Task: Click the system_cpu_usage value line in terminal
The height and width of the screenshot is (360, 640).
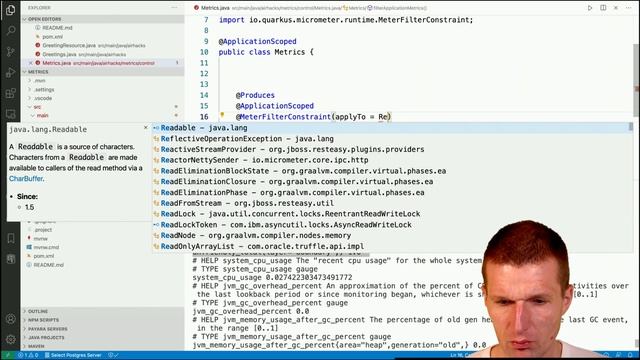Action: click(272, 278)
